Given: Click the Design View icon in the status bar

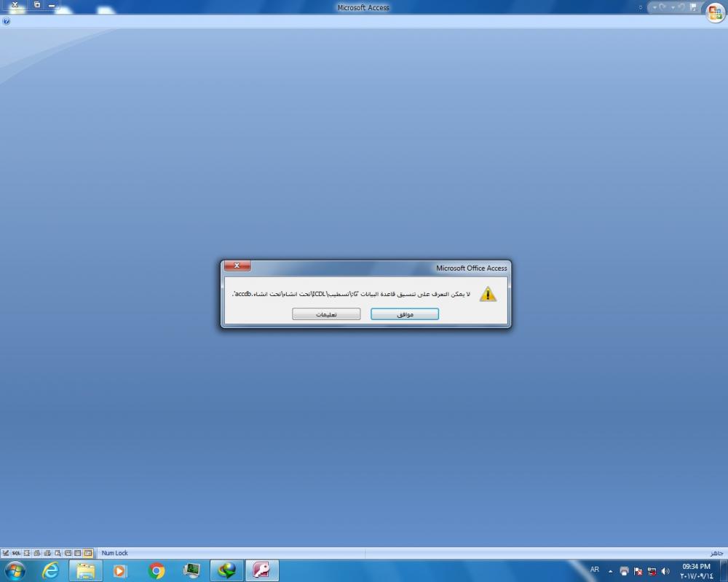Looking at the screenshot, I should pyautogui.click(x=6, y=553).
